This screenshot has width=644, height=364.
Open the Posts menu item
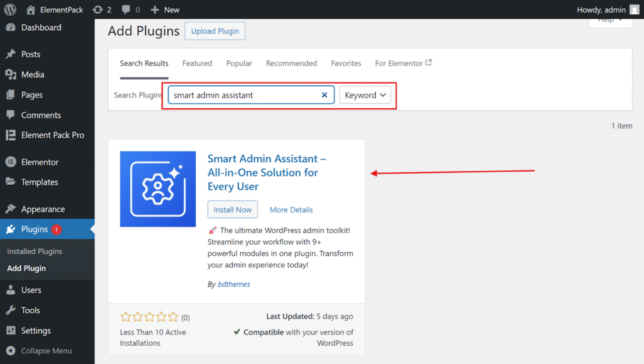pyautogui.click(x=31, y=54)
